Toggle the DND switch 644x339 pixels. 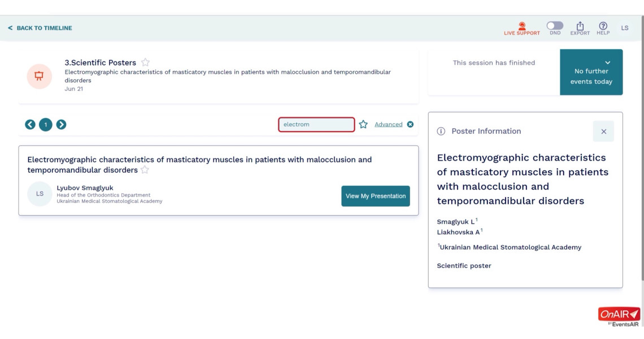[x=555, y=25]
